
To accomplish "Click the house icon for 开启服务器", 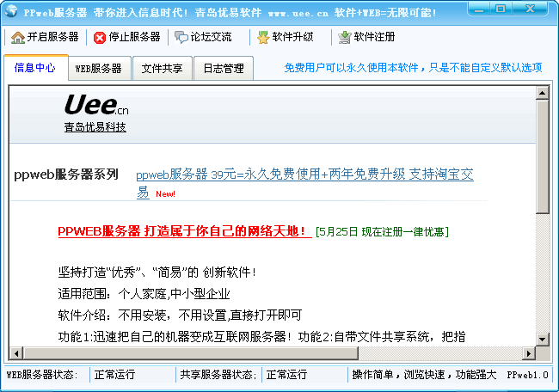I will tap(18, 38).
